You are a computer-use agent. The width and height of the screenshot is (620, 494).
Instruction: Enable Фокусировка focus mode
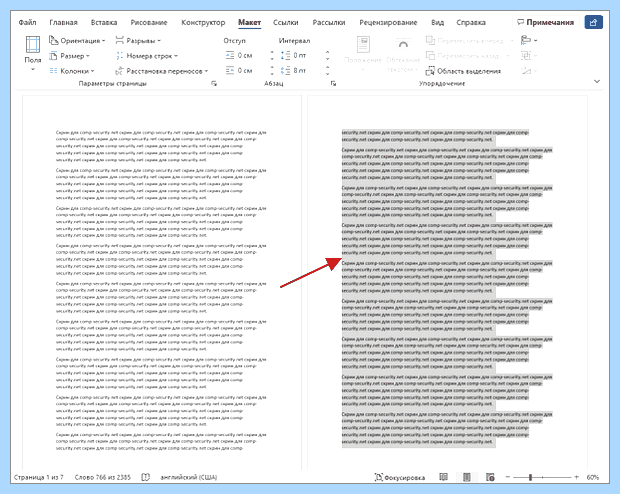coord(400,477)
